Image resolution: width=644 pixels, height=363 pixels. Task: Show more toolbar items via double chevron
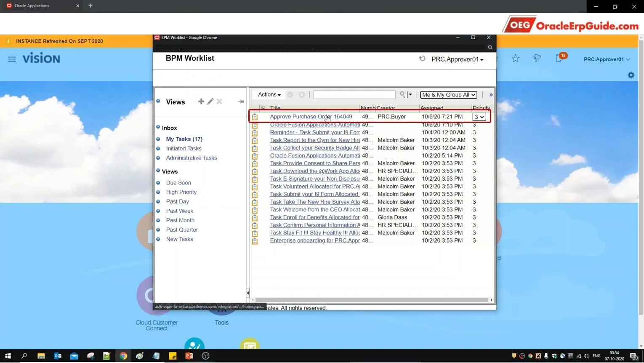pyautogui.click(x=491, y=95)
